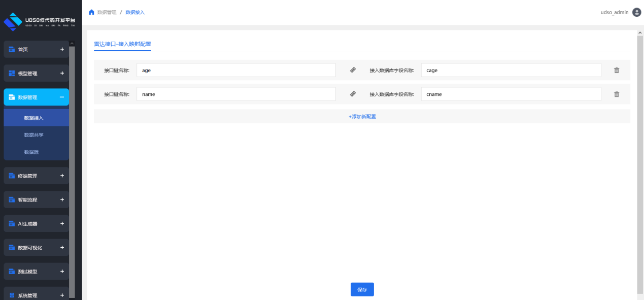Click the UDSO platform logo
This screenshot has height=300, width=644.
(x=40, y=22)
